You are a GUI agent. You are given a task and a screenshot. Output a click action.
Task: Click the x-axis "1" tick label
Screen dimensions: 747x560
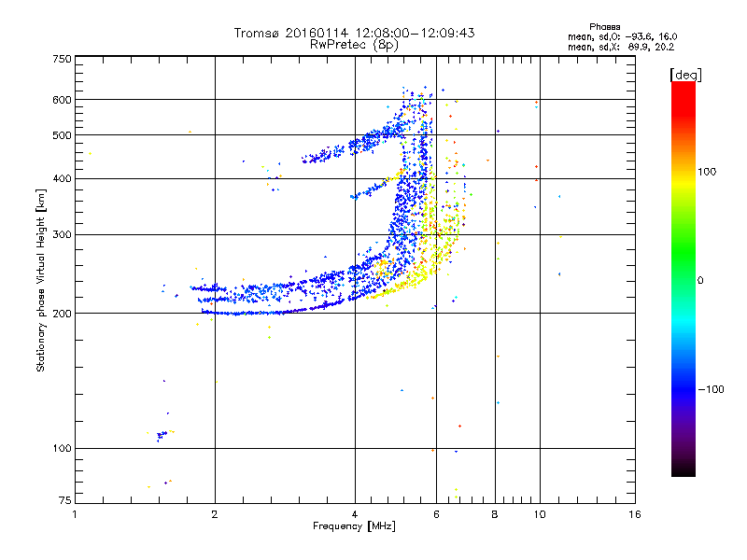point(75,514)
